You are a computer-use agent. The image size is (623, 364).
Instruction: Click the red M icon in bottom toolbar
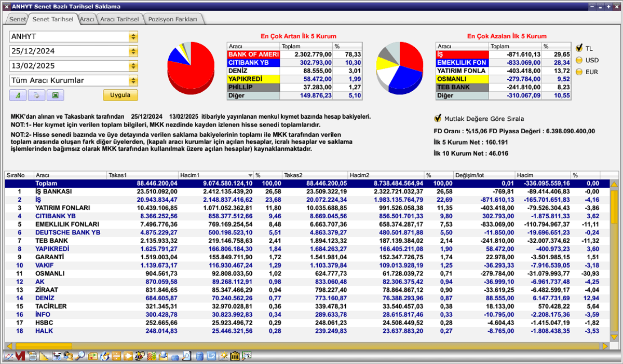[20, 356]
